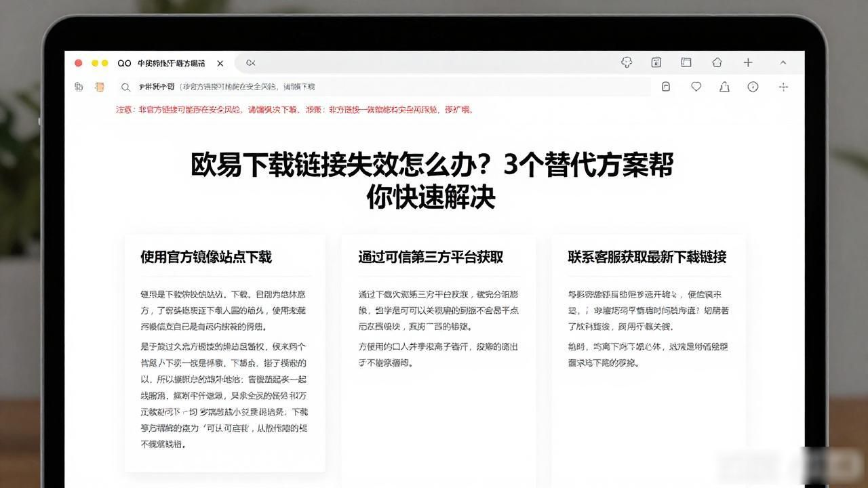Click the red security warning notice text
The image size is (868, 488).
[294, 109]
